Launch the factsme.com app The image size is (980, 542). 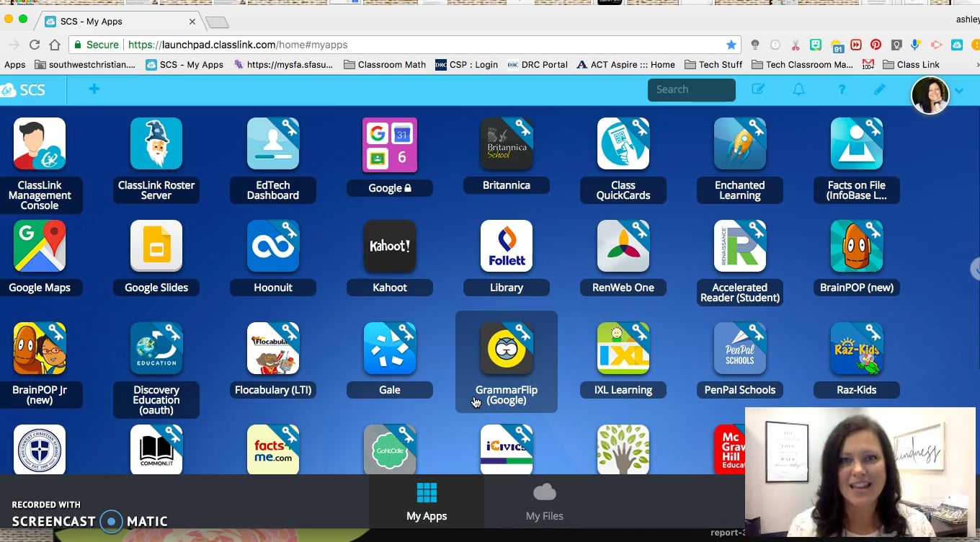pyautogui.click(x=273, y=450)
